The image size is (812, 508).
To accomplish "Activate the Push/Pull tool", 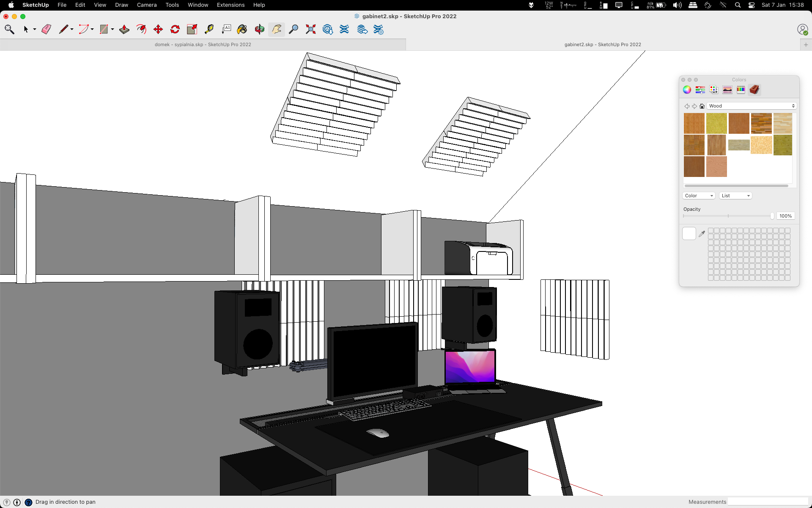I will click(124, 29).
